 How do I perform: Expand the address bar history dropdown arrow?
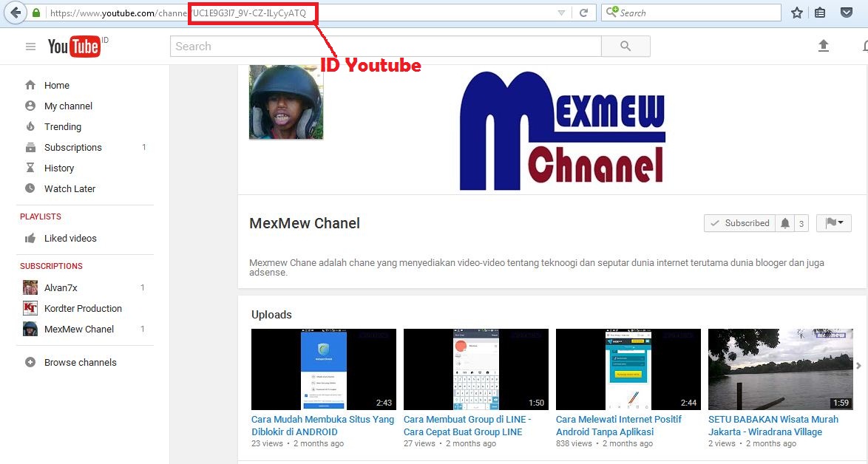pyautogui.click(x=560, y=12)
